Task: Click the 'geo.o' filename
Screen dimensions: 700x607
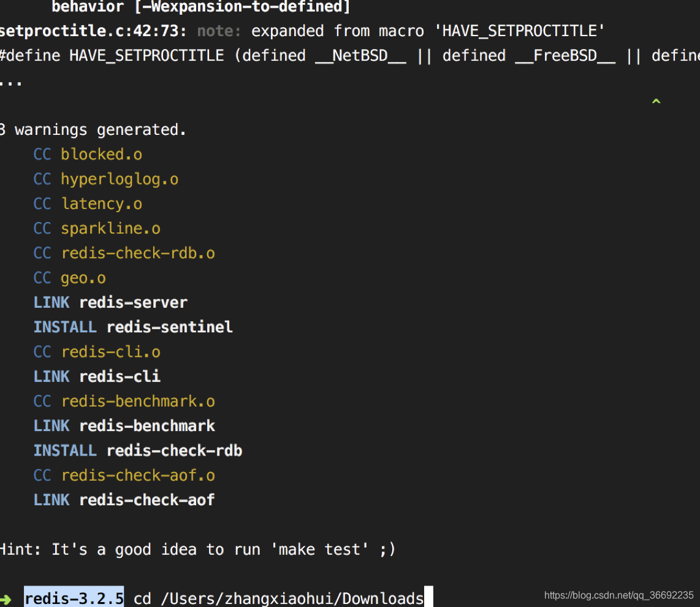Action: pyautogui.click(x=83, y=278)
